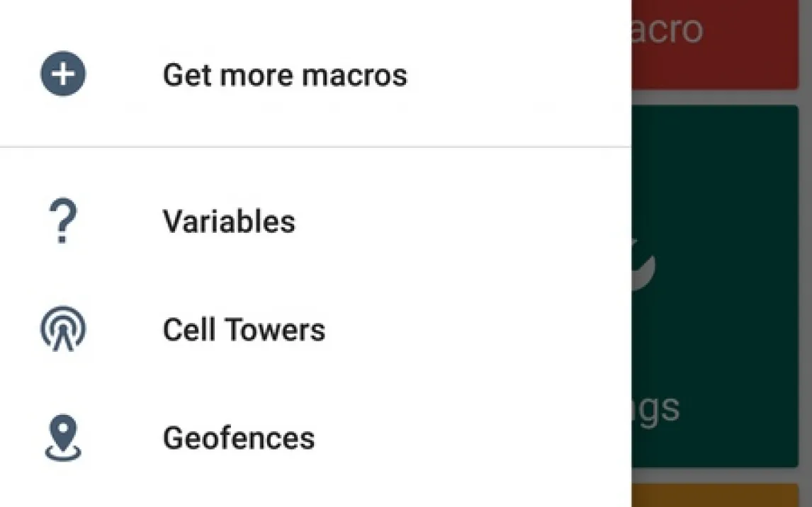Select the Cell Towers label
This screenshot has width=812, height=507.
[244, 330]
